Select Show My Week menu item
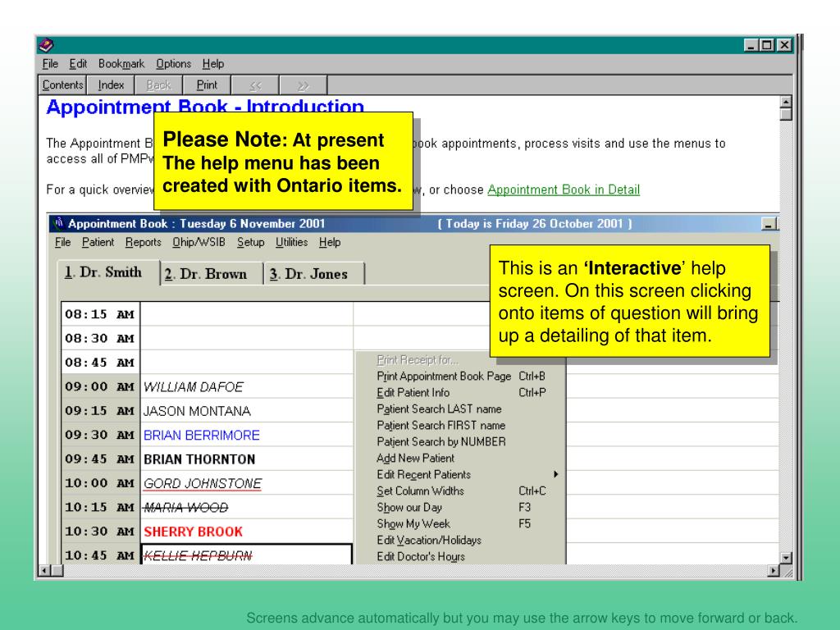This screenshot has width=840, height=630. tap(461, 524)
